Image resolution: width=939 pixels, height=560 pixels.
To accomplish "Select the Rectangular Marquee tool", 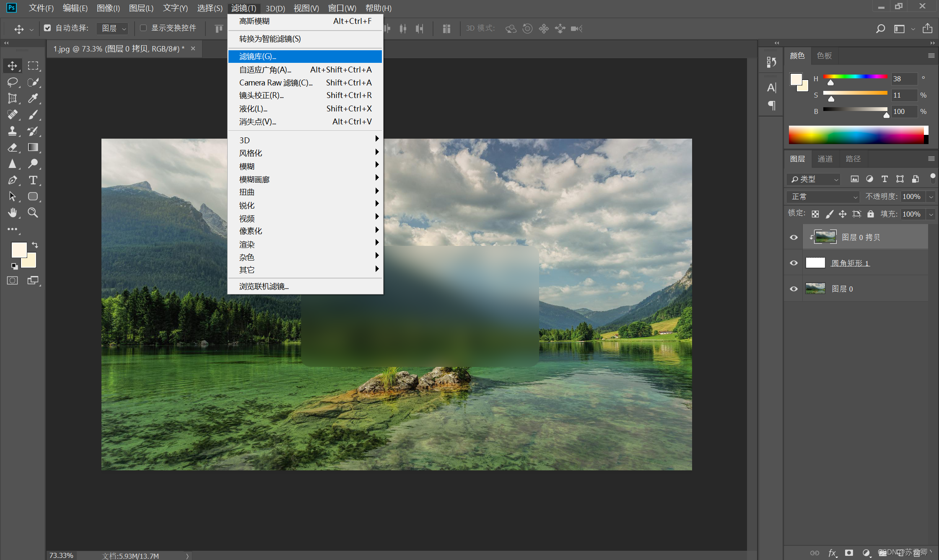I will pos(33,66).
